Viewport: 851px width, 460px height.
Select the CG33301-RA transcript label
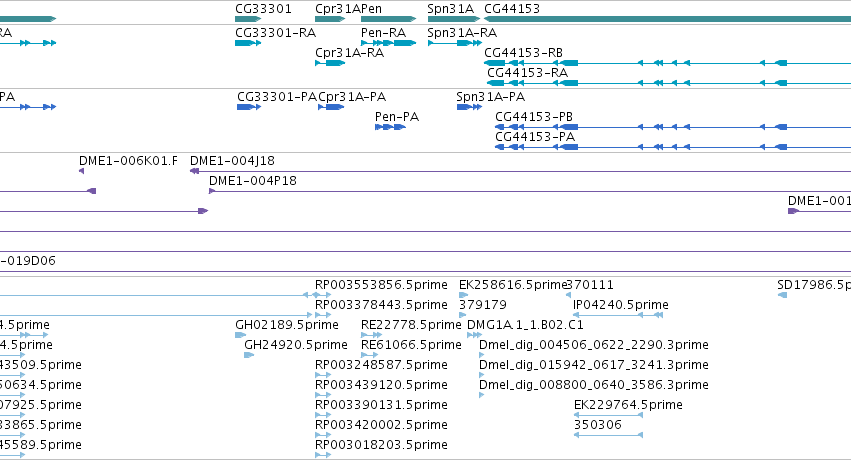pyautogui.click(x=276, y=33)
